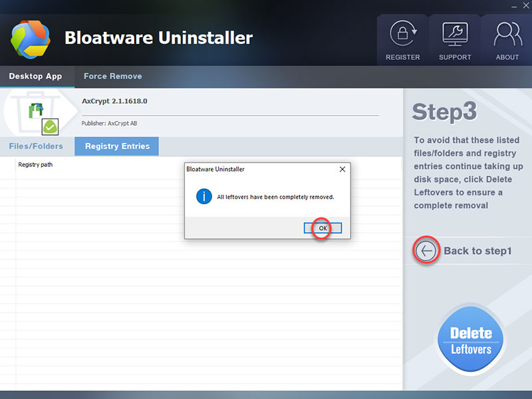Select the Registry Entries tab
Viewport: 532px width, 399px height.
pos(117,146)
